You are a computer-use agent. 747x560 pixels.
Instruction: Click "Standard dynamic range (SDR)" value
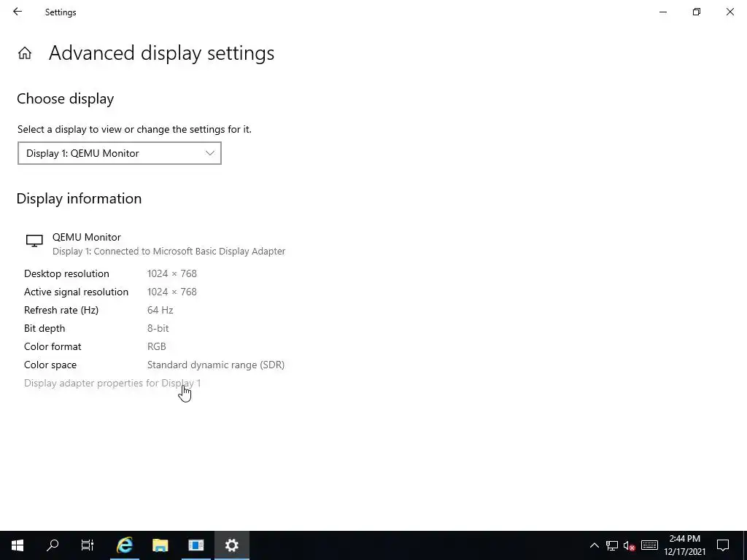[216, 365]
